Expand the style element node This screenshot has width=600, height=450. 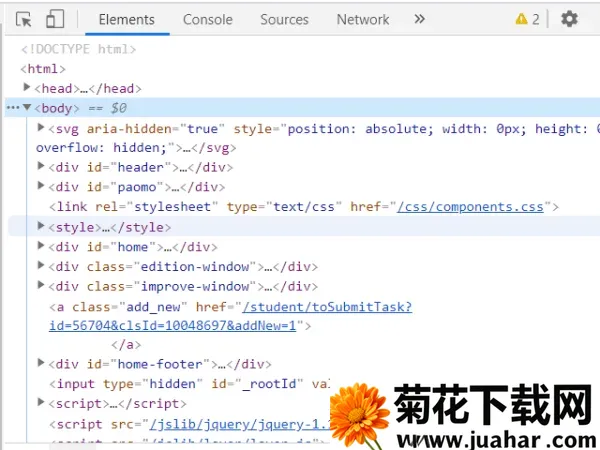pos(41,227)
